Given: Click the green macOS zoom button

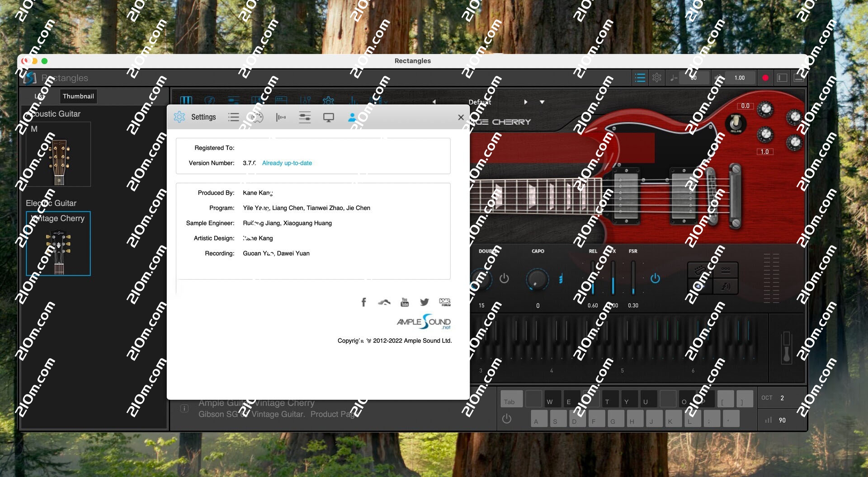Looking at the screenshot, I should (x=44, y=61).
